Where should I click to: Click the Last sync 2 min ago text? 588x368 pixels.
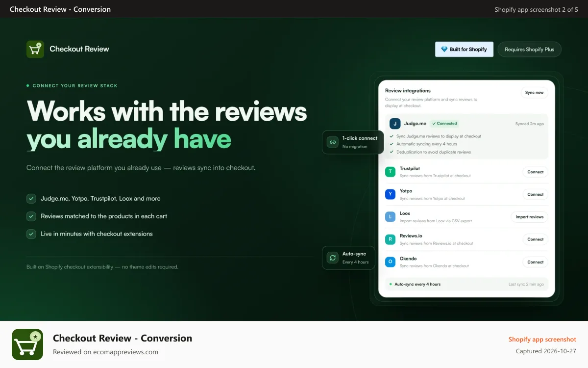(x=526, y=285)
